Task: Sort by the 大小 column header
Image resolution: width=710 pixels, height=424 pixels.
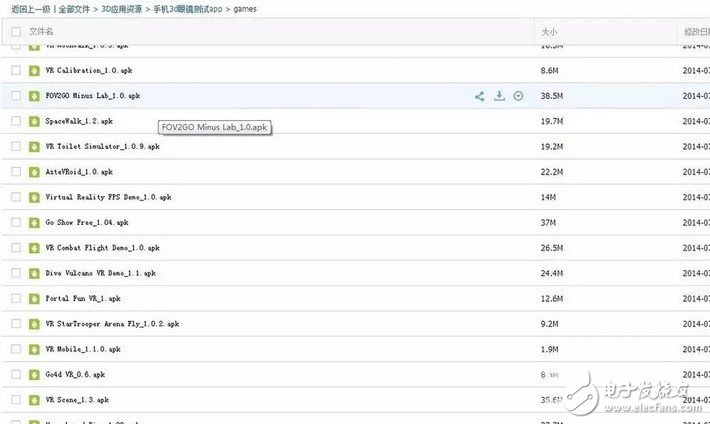Action: click(x=549, y=32)
